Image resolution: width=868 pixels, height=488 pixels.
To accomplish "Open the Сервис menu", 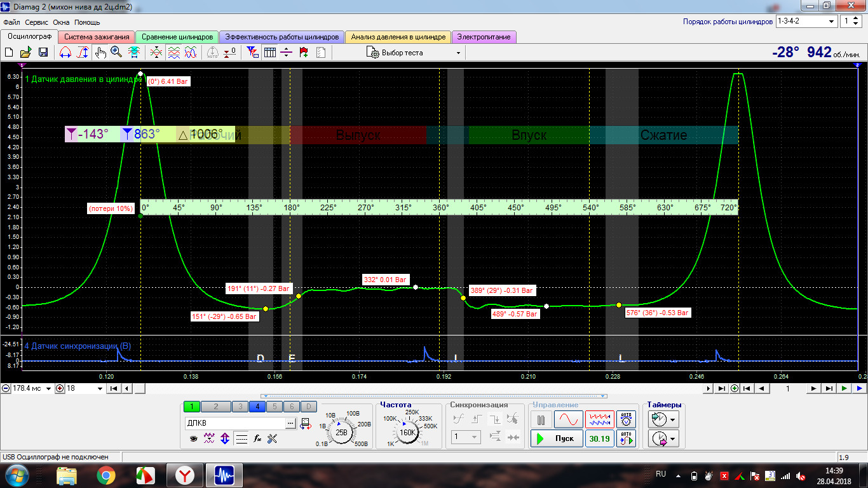I will (x=37, y=22).
